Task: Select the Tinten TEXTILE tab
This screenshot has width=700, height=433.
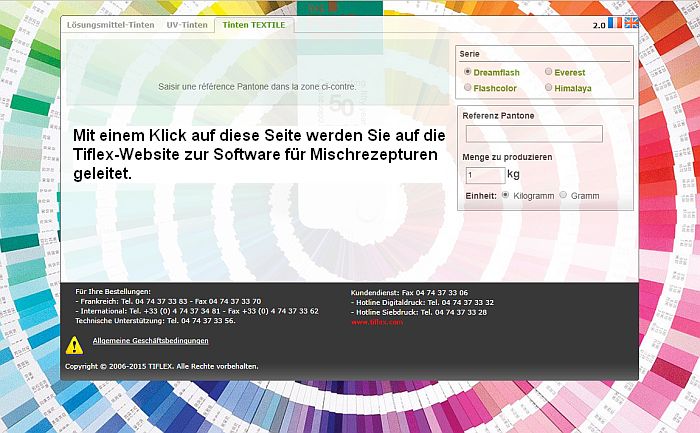Action: 254,25
